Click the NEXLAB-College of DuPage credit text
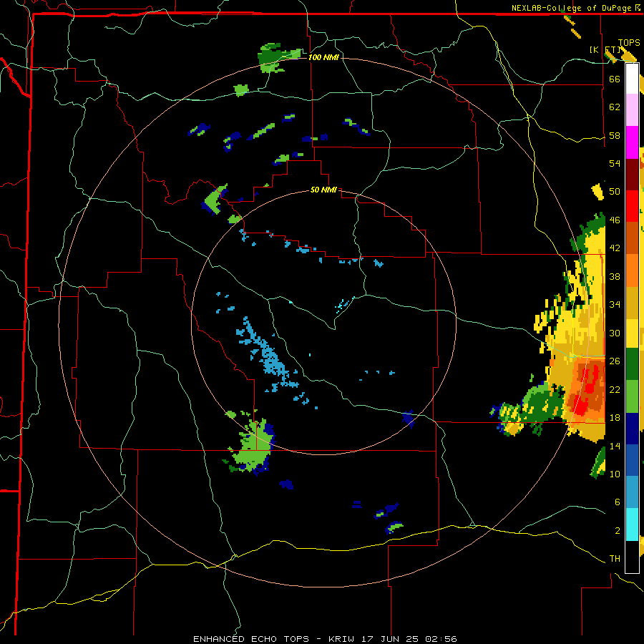Viewport: 644px width, 644px height. 577,8
